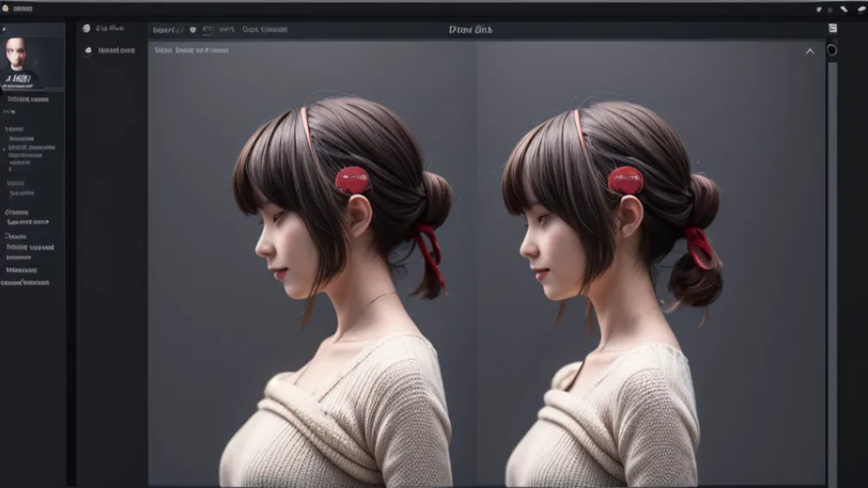Click the round globe icon in second column
The width and height of the screenshot is (868, 488).
[86, 28]
